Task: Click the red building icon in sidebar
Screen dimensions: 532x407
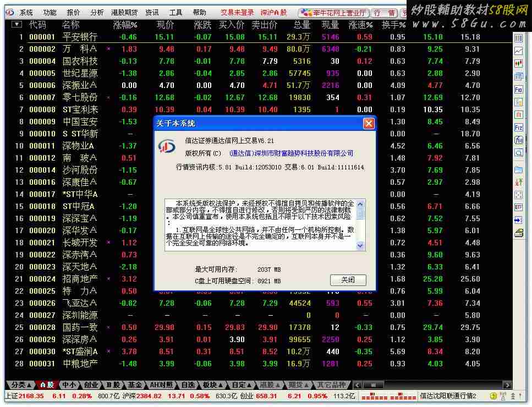Action: [518, 114]
